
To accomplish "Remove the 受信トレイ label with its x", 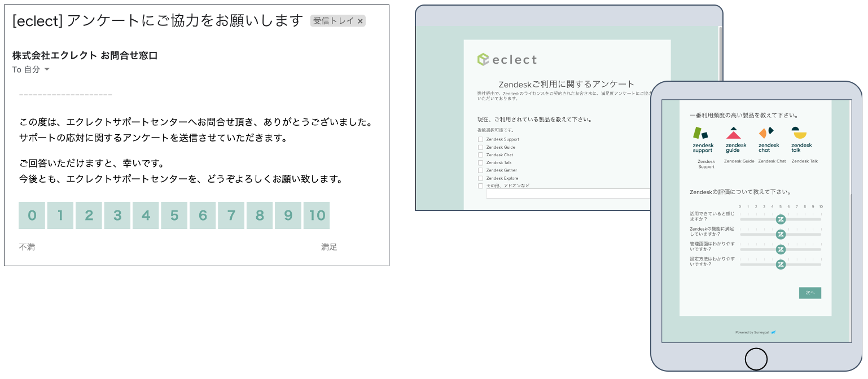I will click(x=360, y=21).
